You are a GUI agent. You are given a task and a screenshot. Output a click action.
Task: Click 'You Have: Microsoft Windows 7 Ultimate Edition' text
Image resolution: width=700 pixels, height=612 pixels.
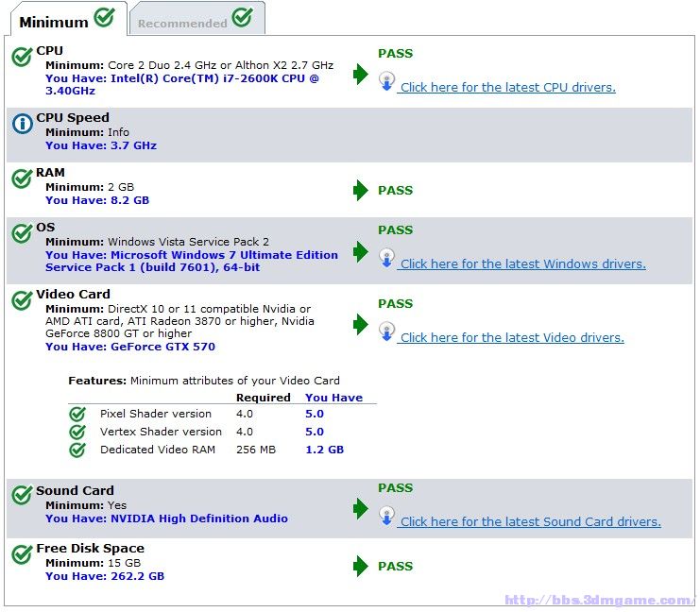tap(192, 261)
